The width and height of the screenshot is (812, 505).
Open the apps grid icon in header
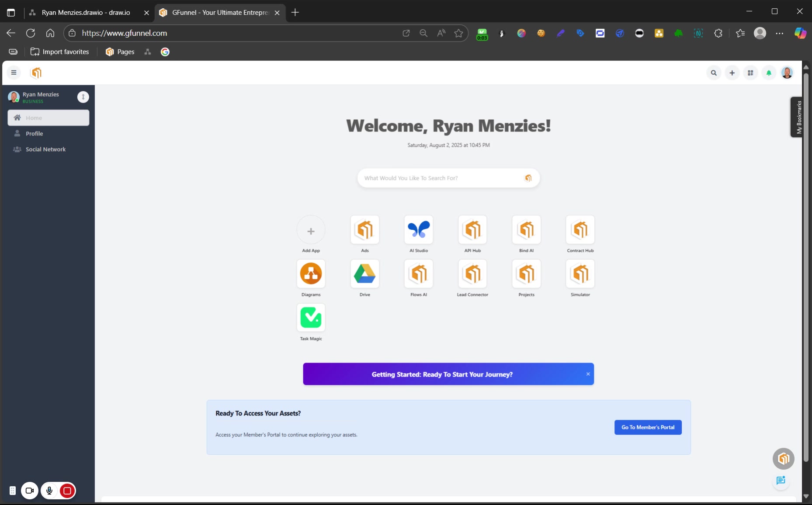(x=750, y=73)
